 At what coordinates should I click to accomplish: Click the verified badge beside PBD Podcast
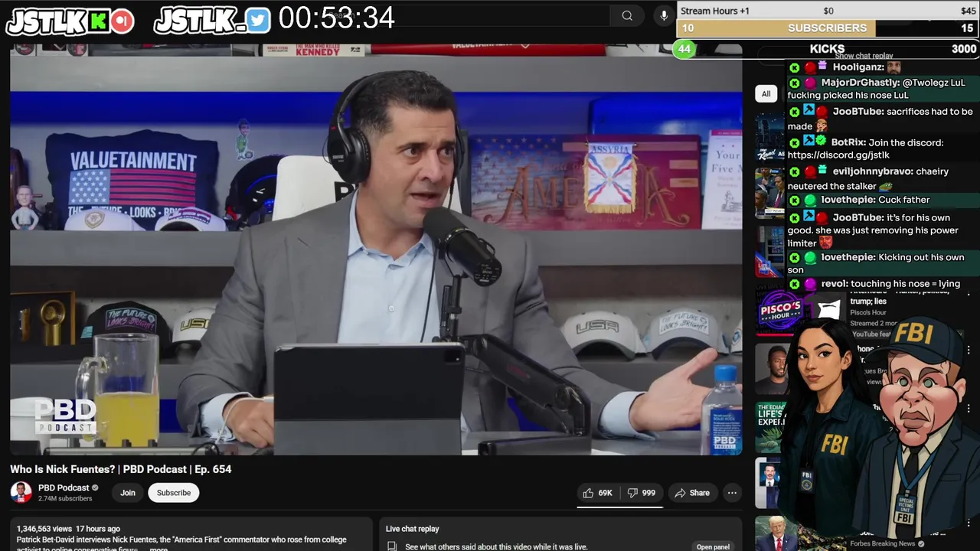[96, 487]
